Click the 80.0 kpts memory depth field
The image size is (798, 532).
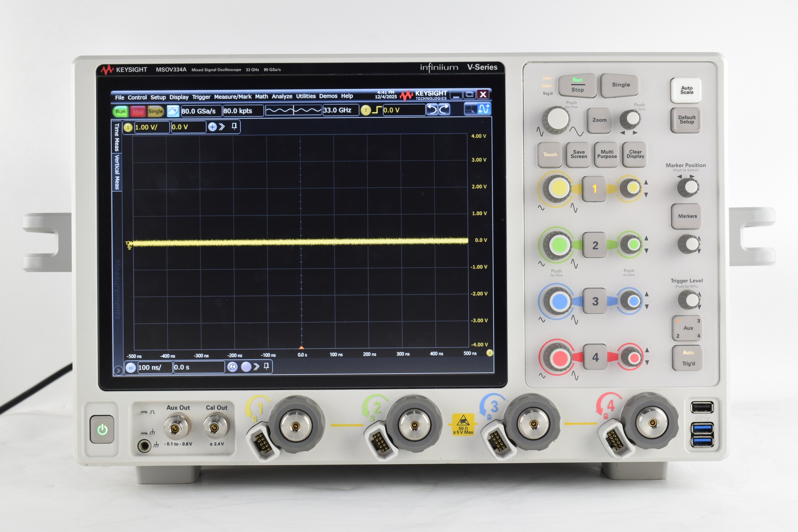tap(243, 111)
